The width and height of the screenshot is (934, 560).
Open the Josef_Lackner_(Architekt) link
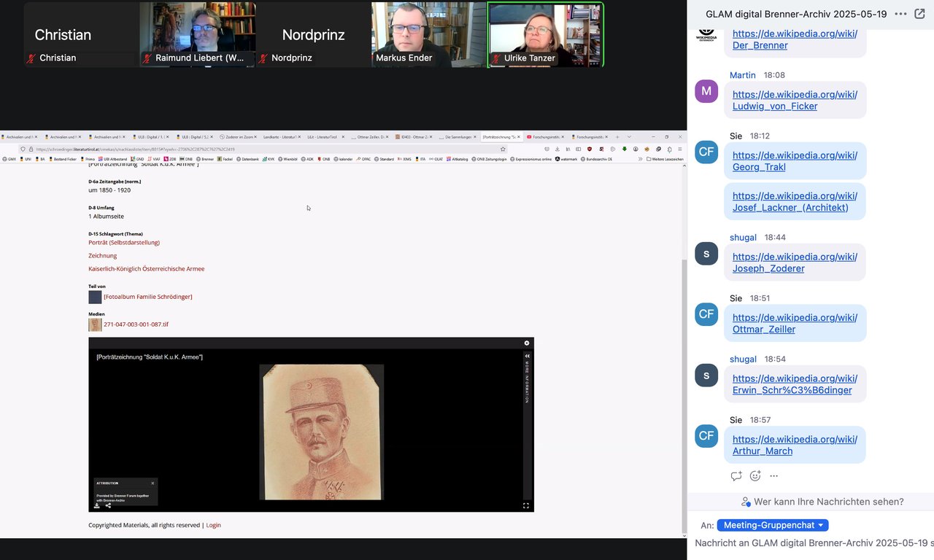click(x=795, y=201)
